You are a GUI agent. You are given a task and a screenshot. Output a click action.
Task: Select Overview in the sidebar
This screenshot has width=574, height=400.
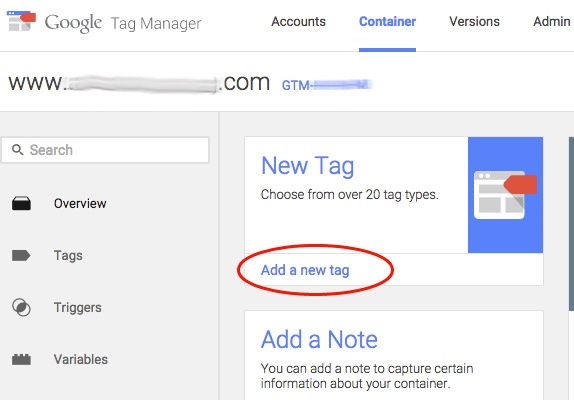[80, 203]
